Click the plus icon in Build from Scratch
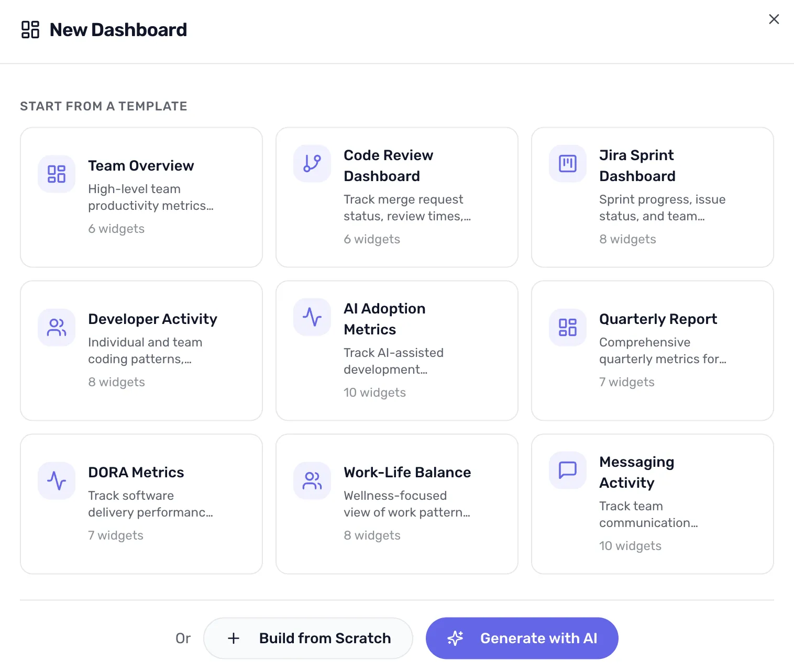Screen dimensions: 794x672 233,638
